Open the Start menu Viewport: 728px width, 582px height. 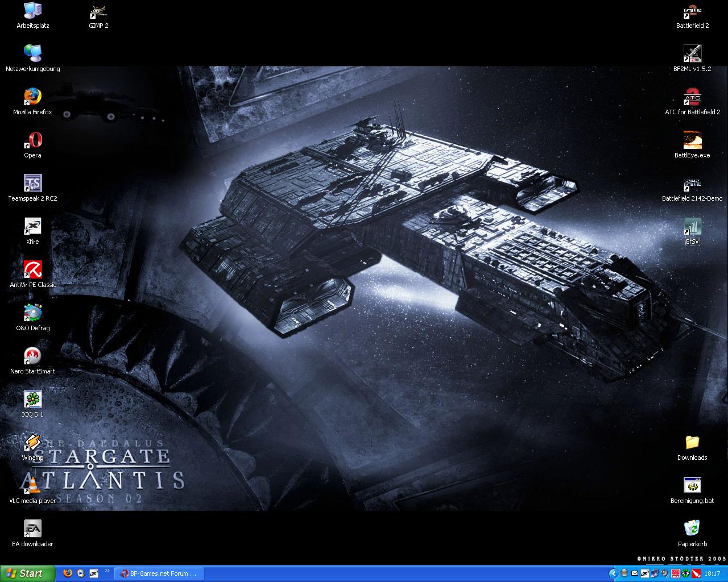click(27, 573)
